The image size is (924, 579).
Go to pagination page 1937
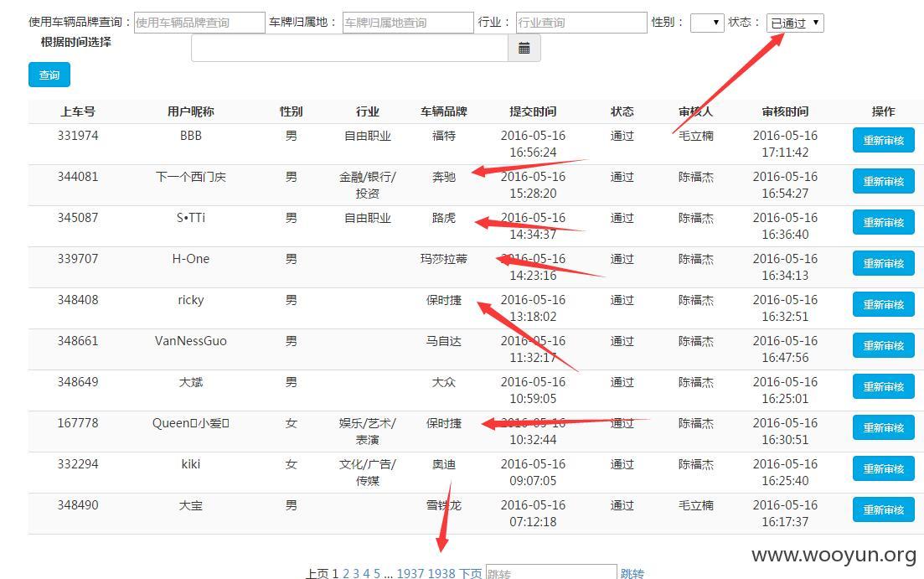tap(410, 573)
